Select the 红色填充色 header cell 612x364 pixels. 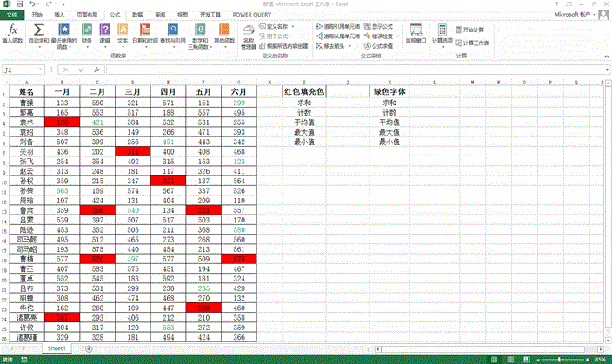pyautogui.click(x=303, y=90)
